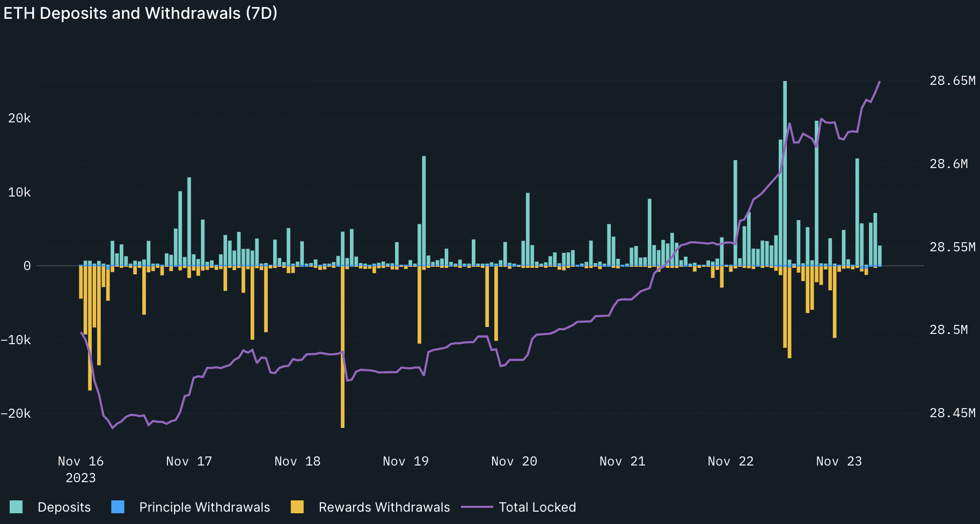
Task: Click the Rewards Withdrawals legend label
Action: coord(384,507)
